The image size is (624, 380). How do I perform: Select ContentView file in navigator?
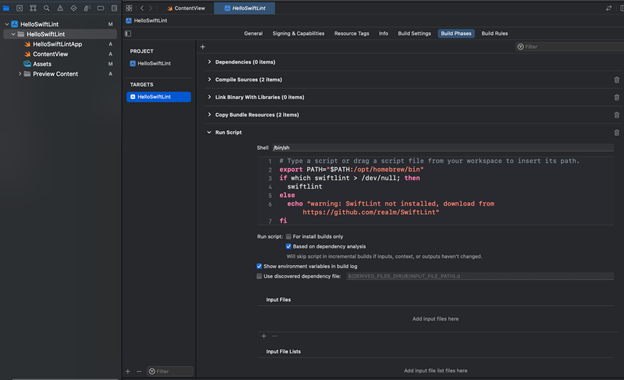(x=50, y=54)
